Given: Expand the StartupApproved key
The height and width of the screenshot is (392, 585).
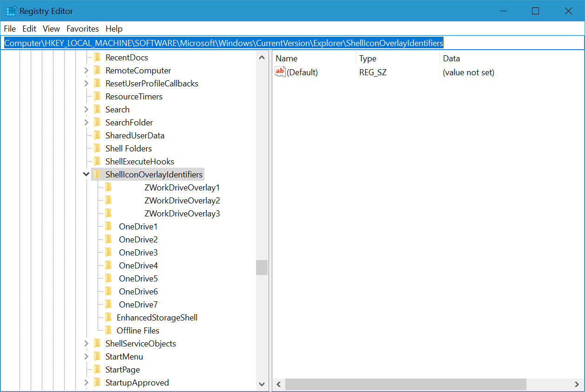Looking at the screenshot, I should [x=86, y=383].
